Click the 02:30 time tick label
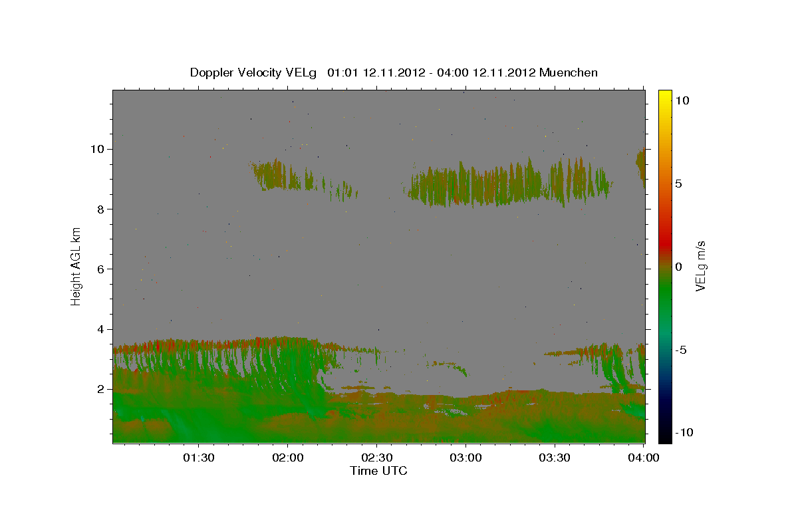 (376, 458)
